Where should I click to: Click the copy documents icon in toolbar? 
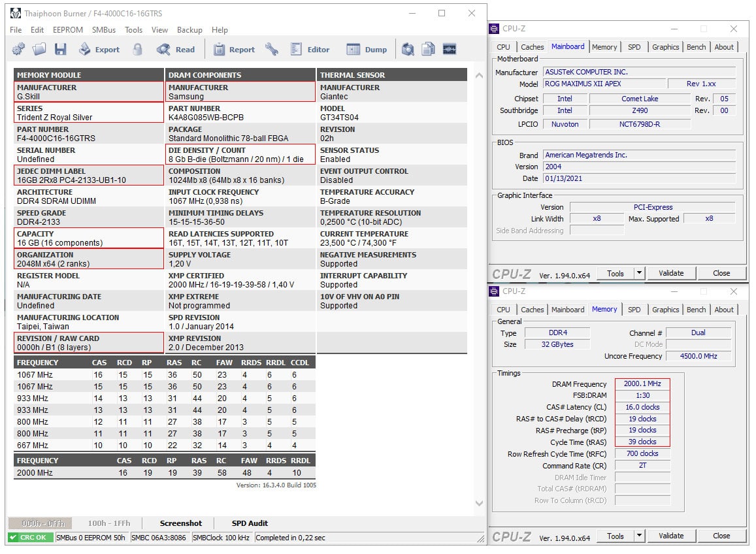point(428,49)
